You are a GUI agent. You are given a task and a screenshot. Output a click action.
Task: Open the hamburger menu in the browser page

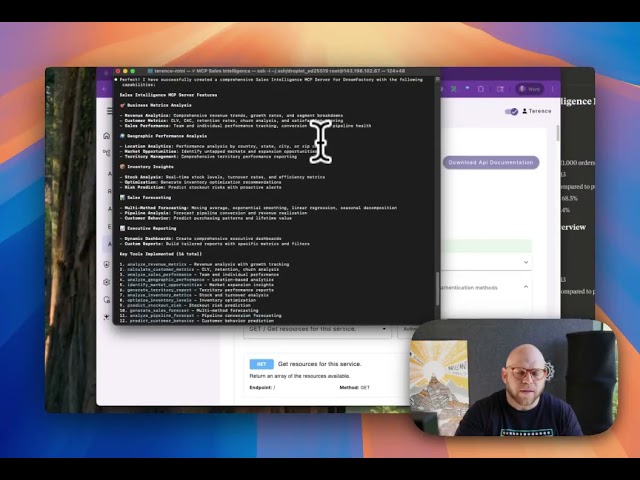(109, 111)
